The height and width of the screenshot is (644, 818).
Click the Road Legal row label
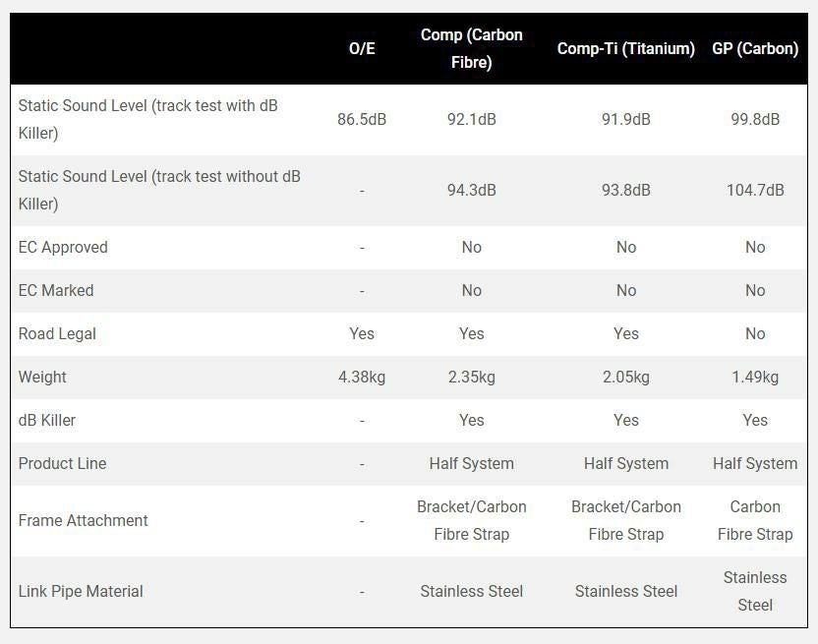57,333
